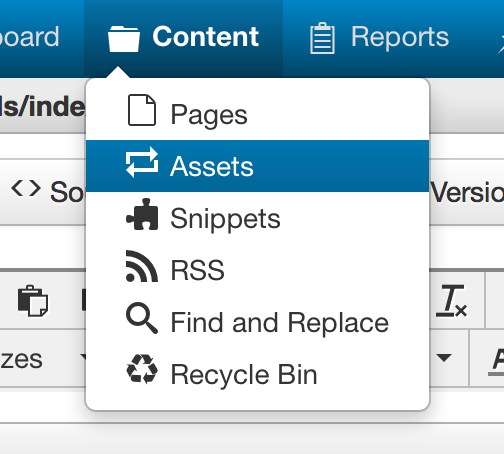
Task: Open the Reports tab
Action: tap(379, 37)
